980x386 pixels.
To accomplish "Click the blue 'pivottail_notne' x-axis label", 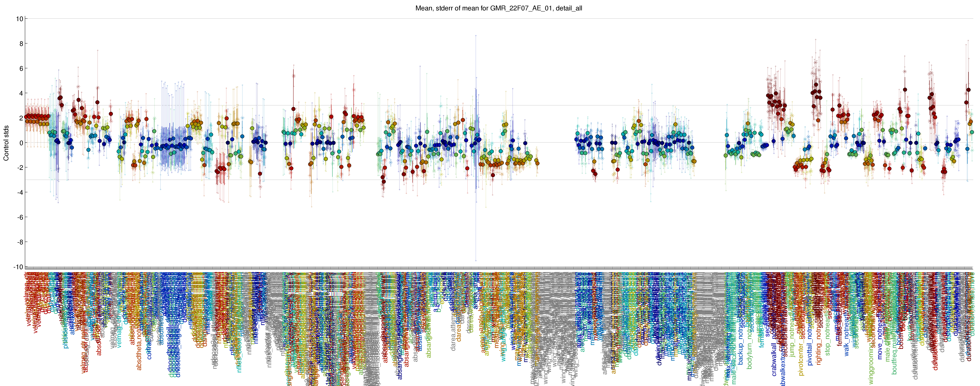I will click(810, 344).
